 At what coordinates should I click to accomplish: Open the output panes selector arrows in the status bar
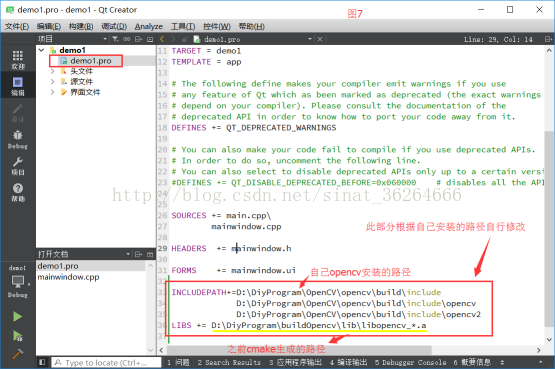pos(502,362)
